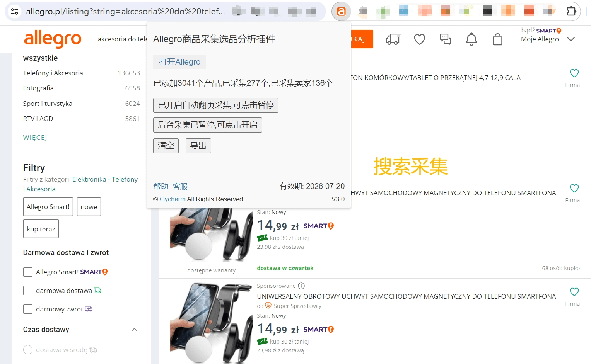Apply the kup teraz filter chip

pyautogui.click(x=41, y=229)
